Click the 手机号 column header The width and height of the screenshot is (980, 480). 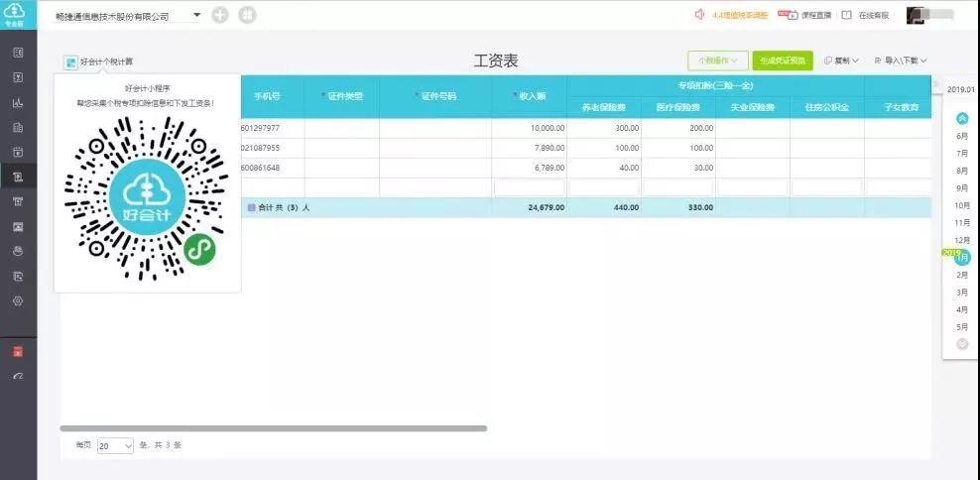[x=267, y=96]
